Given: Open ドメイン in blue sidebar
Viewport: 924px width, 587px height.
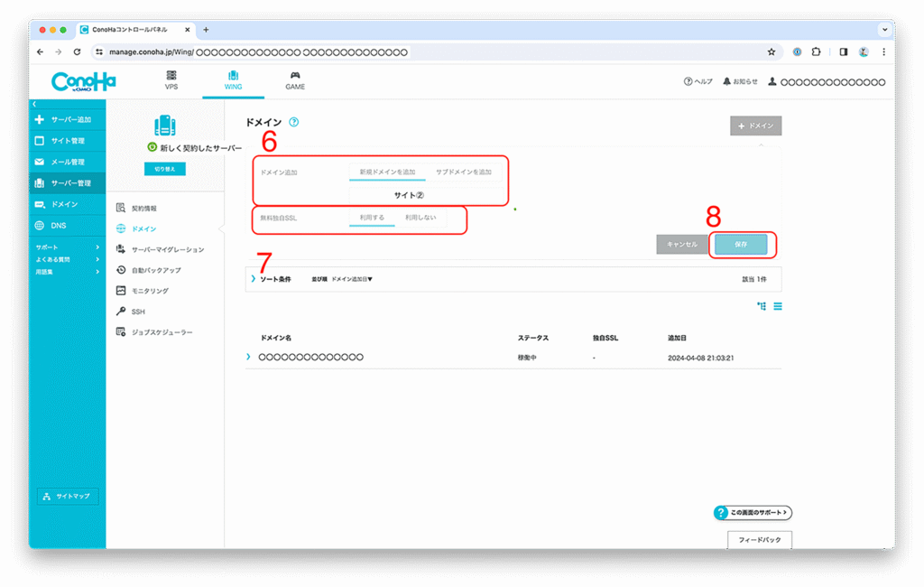Looking at the screenshot, I should click(67, 204).
